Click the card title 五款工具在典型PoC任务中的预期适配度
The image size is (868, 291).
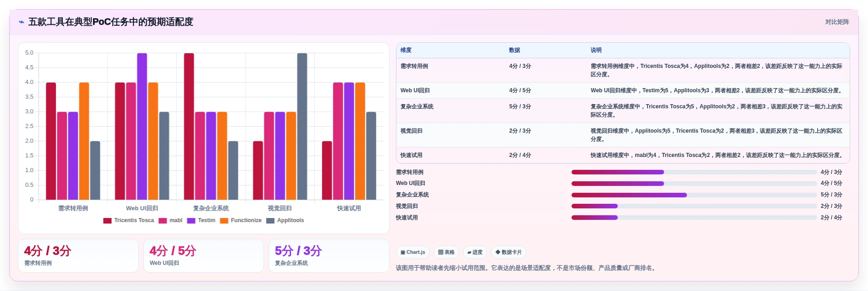[111, 22]
